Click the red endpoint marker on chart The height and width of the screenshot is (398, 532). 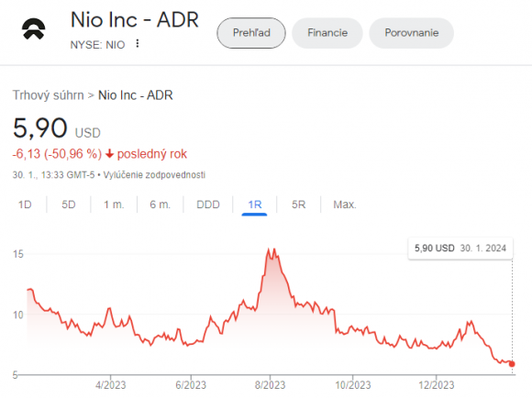point(512,364)
